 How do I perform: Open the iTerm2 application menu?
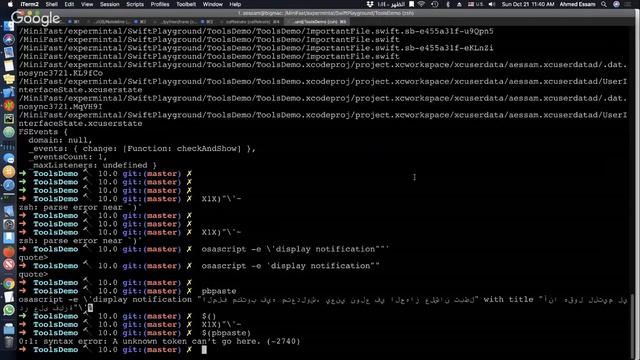(x=29, y=4)
